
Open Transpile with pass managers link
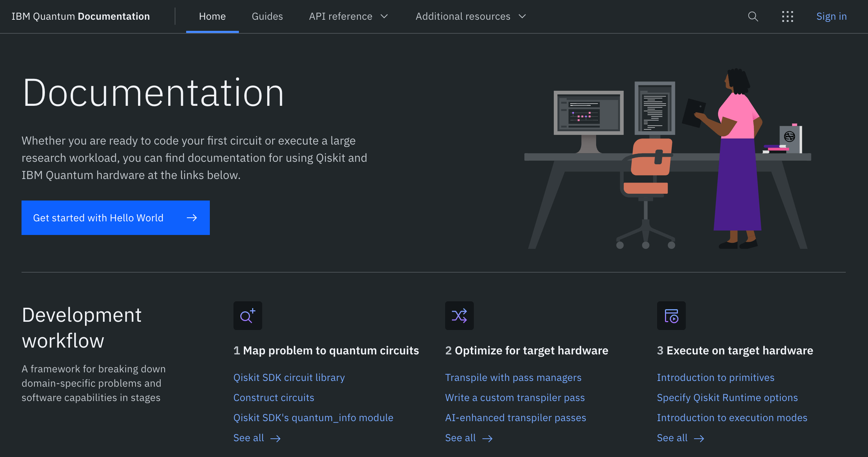pos(513,377)
